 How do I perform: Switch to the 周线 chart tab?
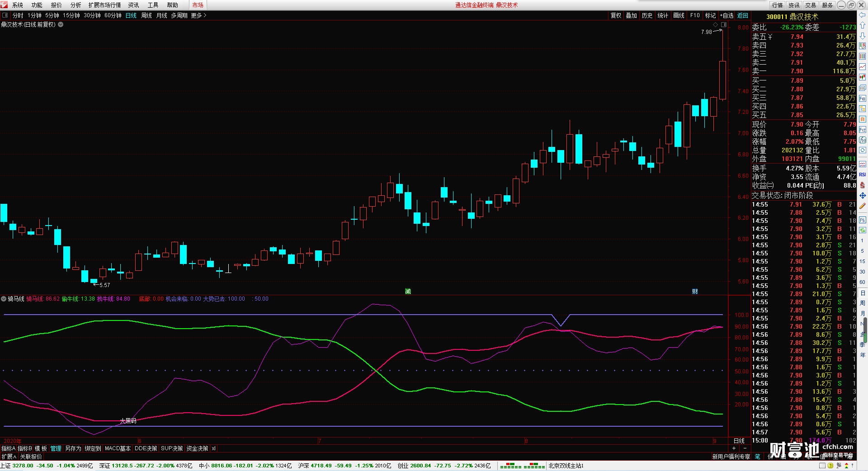146,15
